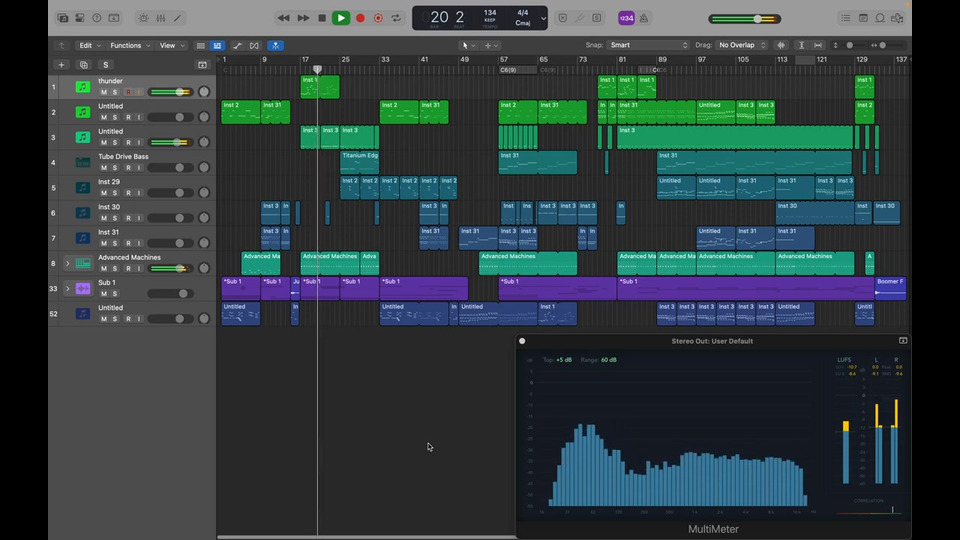Mute the thunder track

click(103, 92)
